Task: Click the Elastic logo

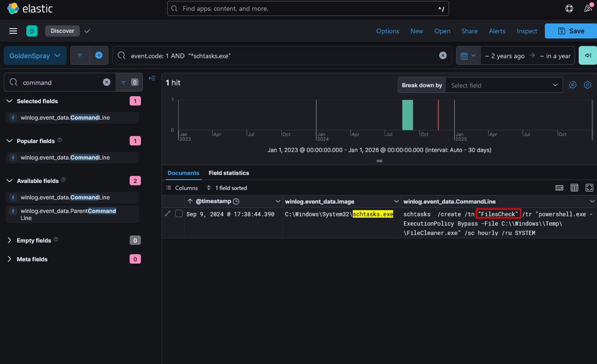Action: [x=30, y=9]
